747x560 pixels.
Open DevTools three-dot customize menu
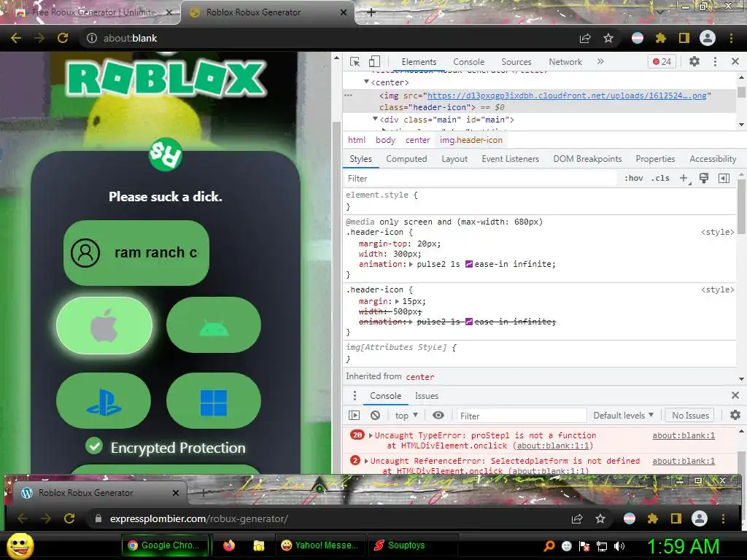715,61
